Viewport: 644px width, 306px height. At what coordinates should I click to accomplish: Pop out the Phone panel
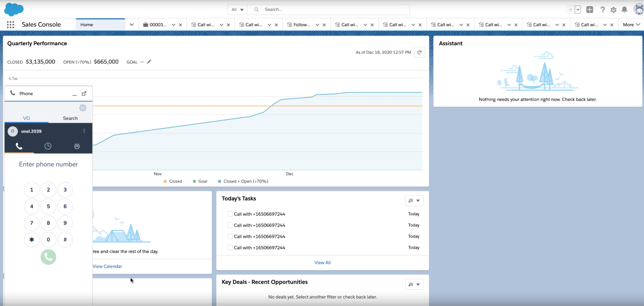click(x=84, y=94)
